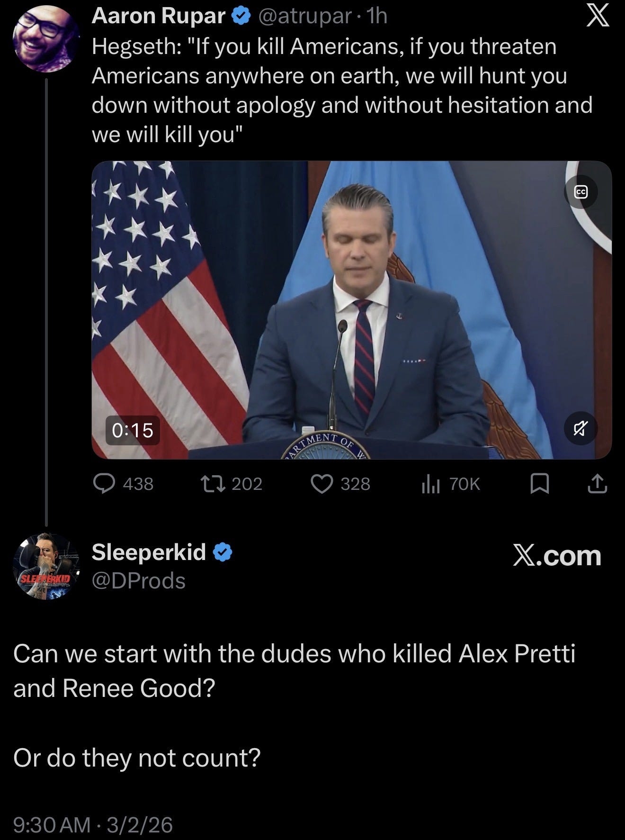
Task: Tap the share upload icon
Action: coord(598,484)
